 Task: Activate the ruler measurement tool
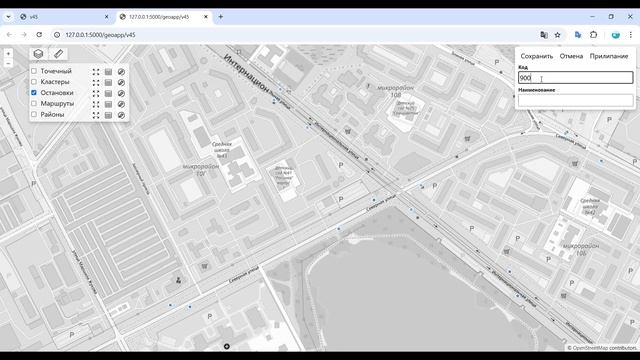pos(58,54)
